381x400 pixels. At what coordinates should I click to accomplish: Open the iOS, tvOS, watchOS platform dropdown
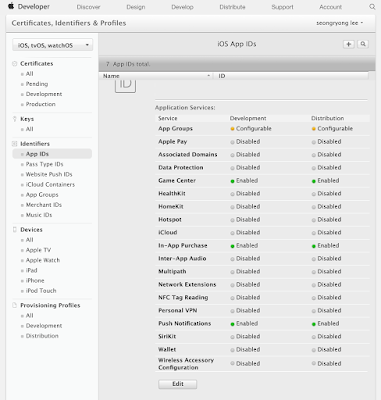[52, 45]
